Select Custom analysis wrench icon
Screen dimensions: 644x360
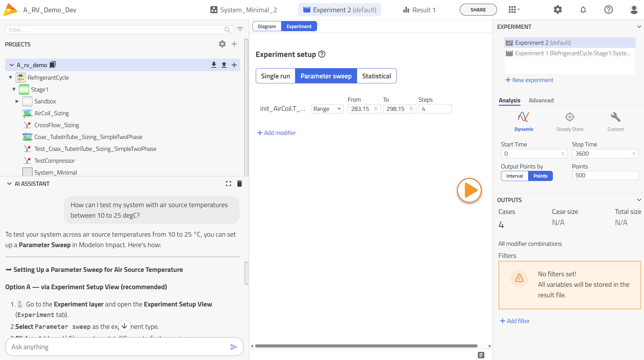click(x=616, y=121)
